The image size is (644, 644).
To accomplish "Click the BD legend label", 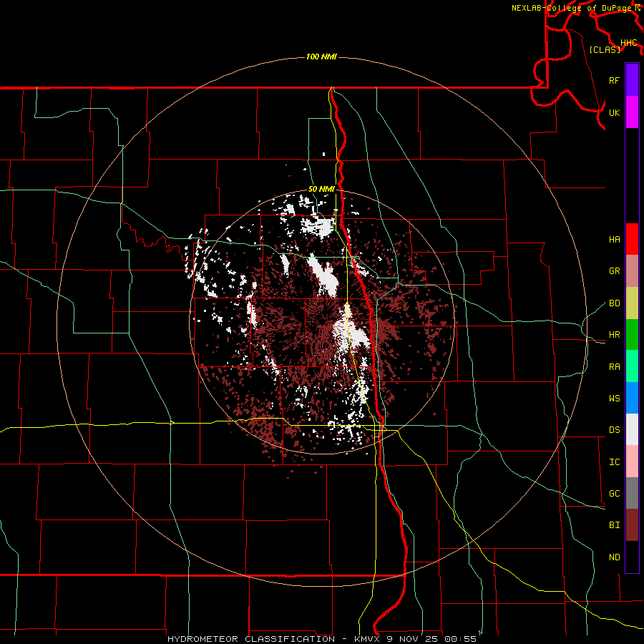I will [614, 303].
